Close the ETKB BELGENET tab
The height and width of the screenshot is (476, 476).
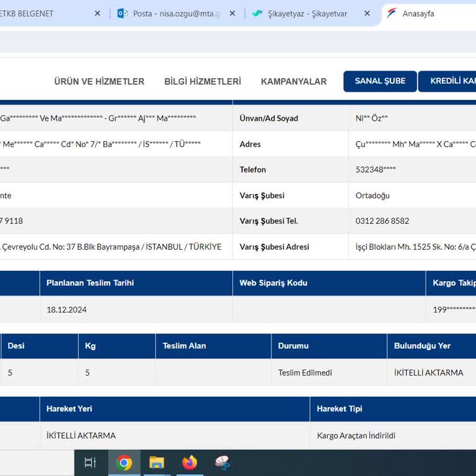[97, 14]
